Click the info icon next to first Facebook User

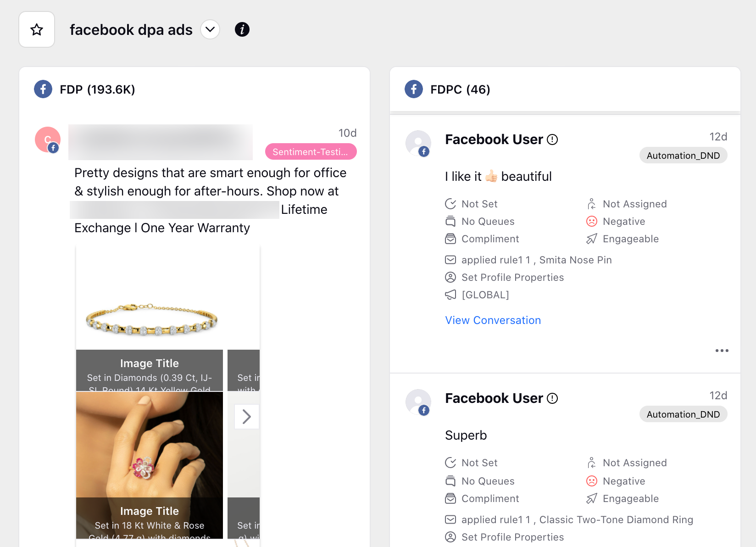(x=552, y=140)
